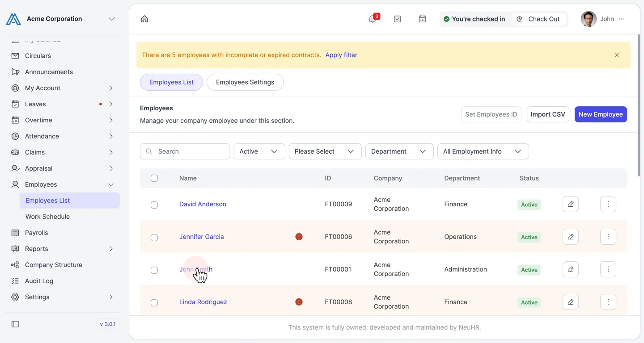Switch to the Employees List tab
Screen dimensions: 644x343
coord(171,82)
